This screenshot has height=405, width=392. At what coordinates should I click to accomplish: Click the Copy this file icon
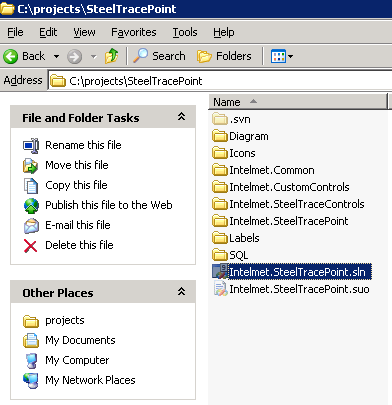[31, 186]
